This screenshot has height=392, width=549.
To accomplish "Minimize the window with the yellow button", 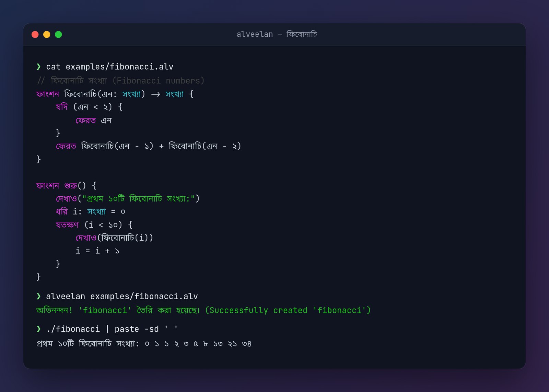I will point(47,34).
